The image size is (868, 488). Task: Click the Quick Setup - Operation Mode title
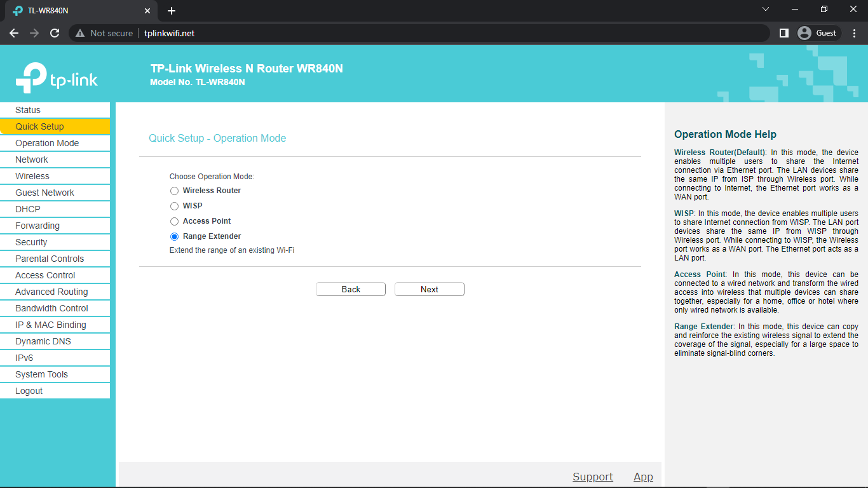point(217,138)
